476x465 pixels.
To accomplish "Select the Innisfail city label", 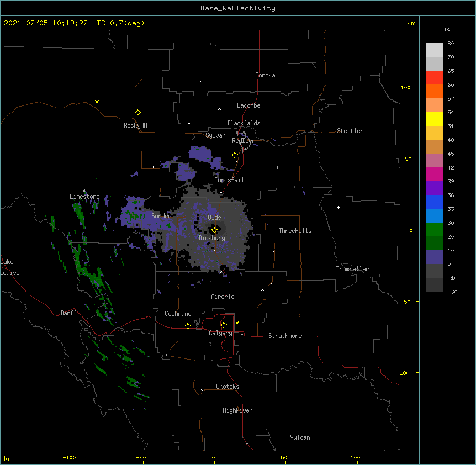I will pos(229,180).
